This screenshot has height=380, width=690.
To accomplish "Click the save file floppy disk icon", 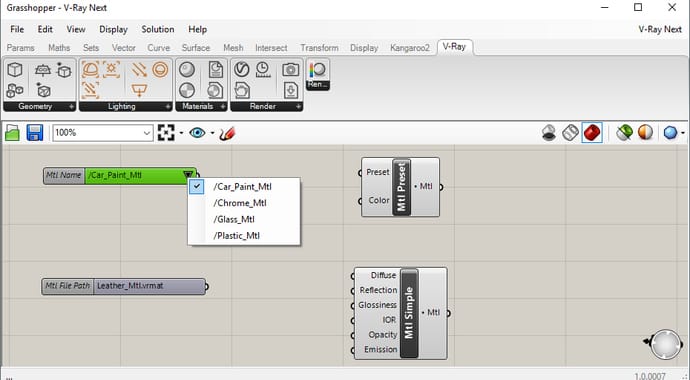I will point(35,132).
